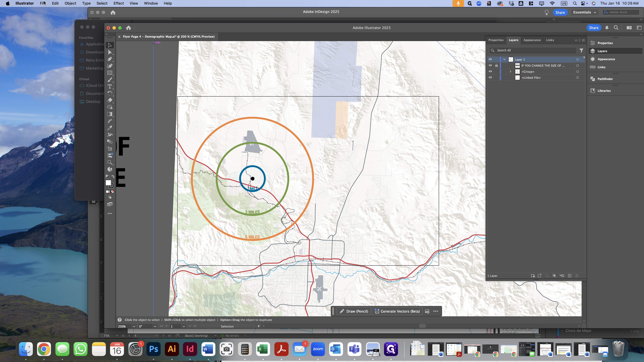Select the Eraser tool
The height and width of the screenshot is (362, 644).
pos(110,100)
